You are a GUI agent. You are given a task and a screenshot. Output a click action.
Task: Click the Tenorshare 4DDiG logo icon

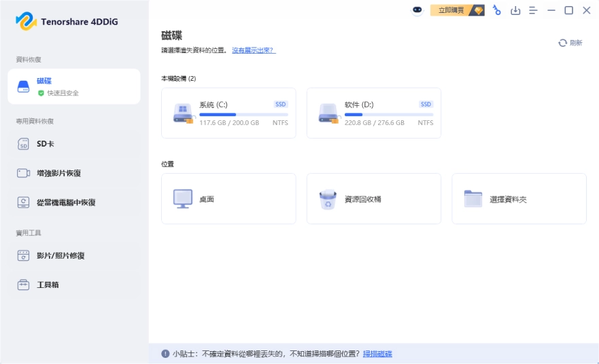coord(26,21)
